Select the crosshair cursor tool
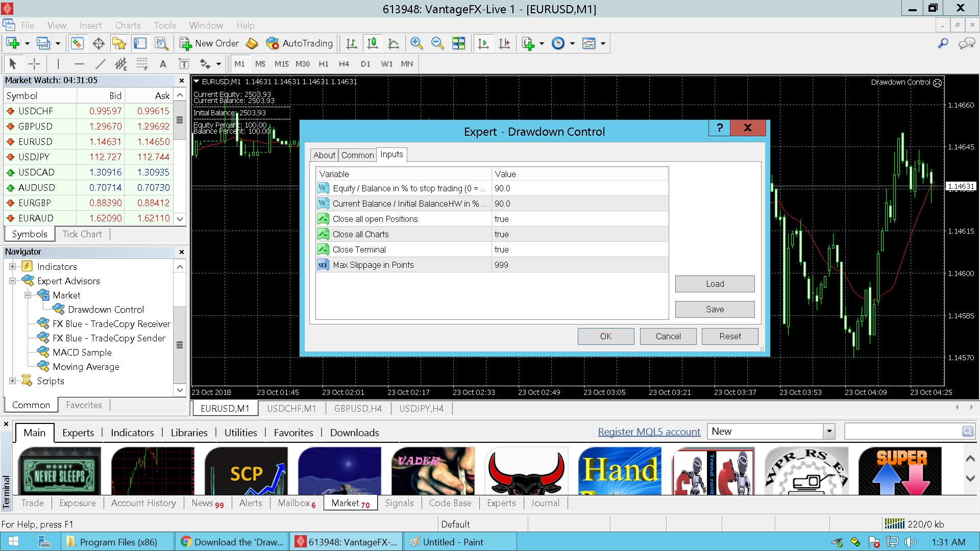Image resolution: width=980 pixels, height=551 pixels. click(x=34, y=64)
